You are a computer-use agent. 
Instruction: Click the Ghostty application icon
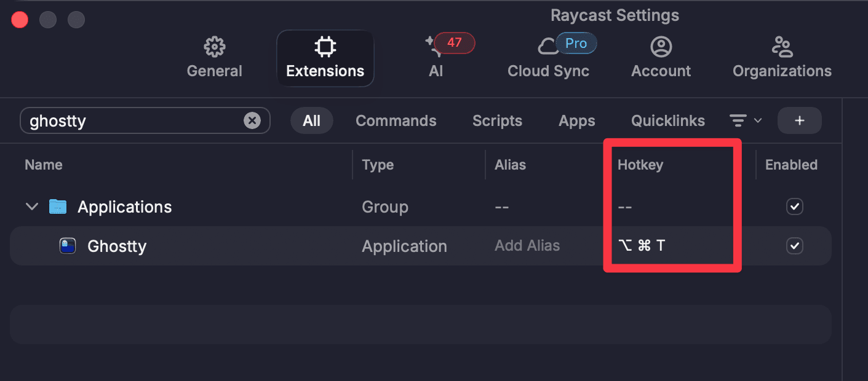tap(67, 246)
